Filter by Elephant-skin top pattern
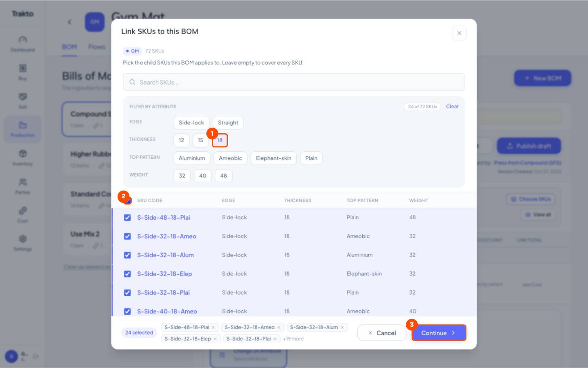The height and width of the screenshot is (368, 588). tap(274, 158)
